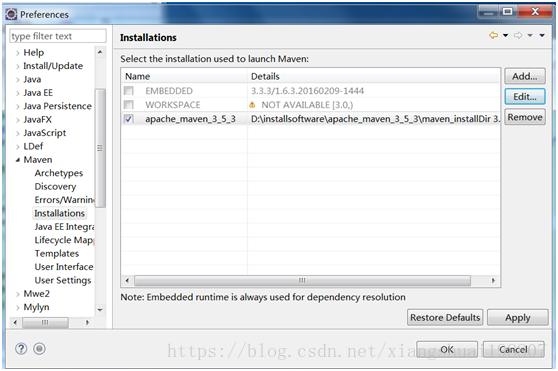Select Templates under Maven

click(57, 253)
